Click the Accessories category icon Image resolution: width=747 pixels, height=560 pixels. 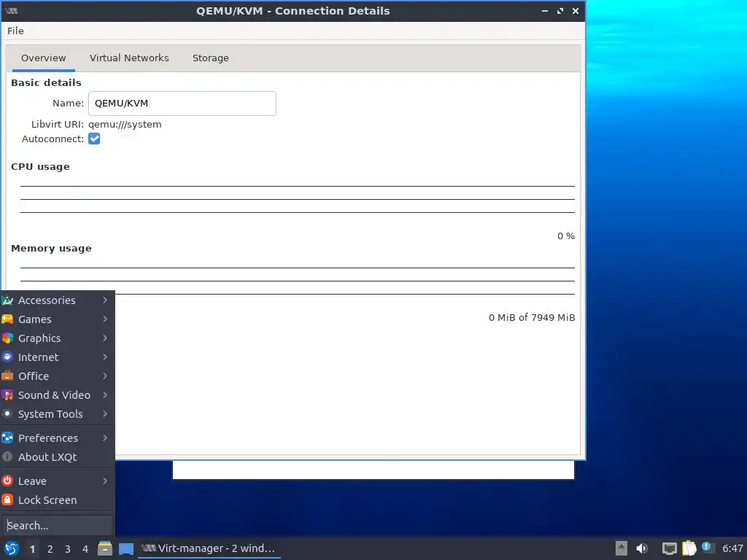click(7, 300)
